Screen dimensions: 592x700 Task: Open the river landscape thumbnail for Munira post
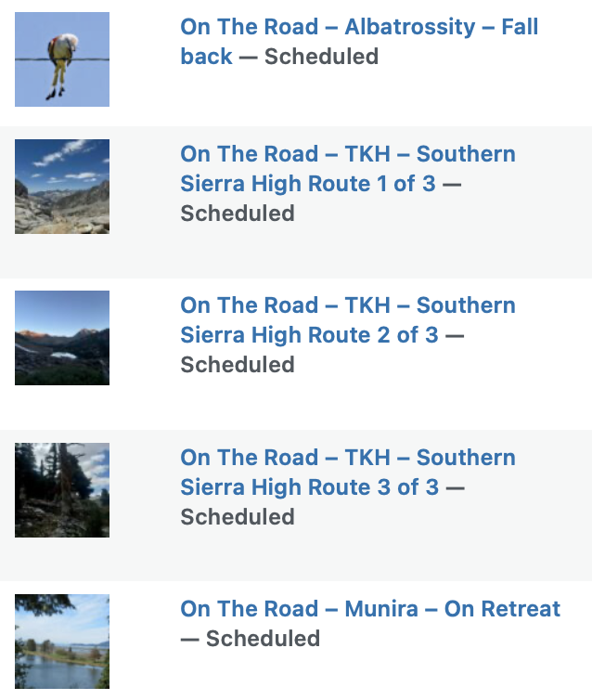(62, 642)
